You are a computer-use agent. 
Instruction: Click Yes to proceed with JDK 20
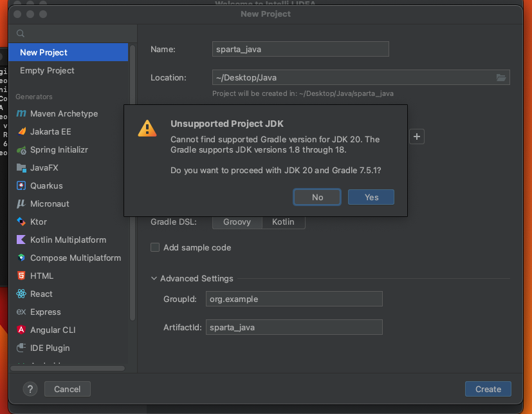point(371,197)
